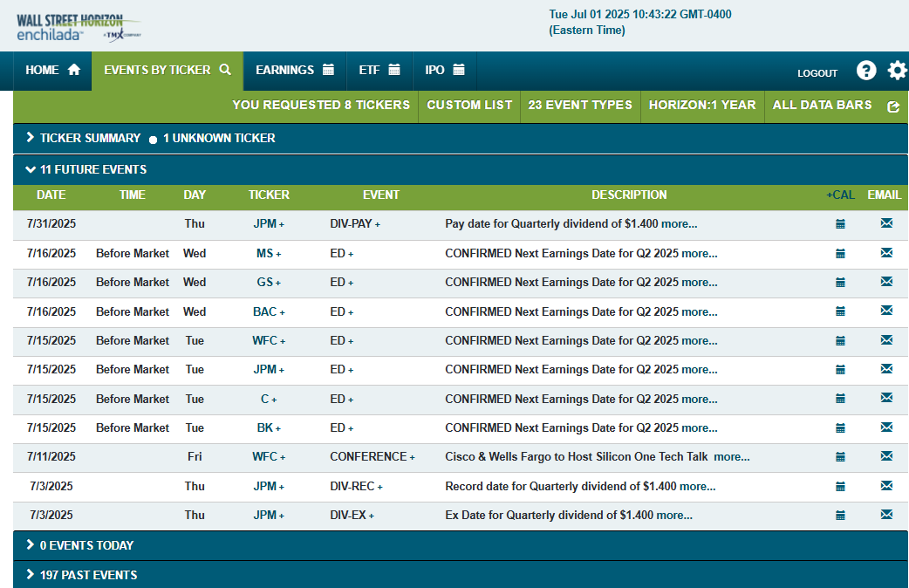909x588 pixels.
Task: Open the ETF calendar tab
Action: pyautogui.click(x=379, y=70)
